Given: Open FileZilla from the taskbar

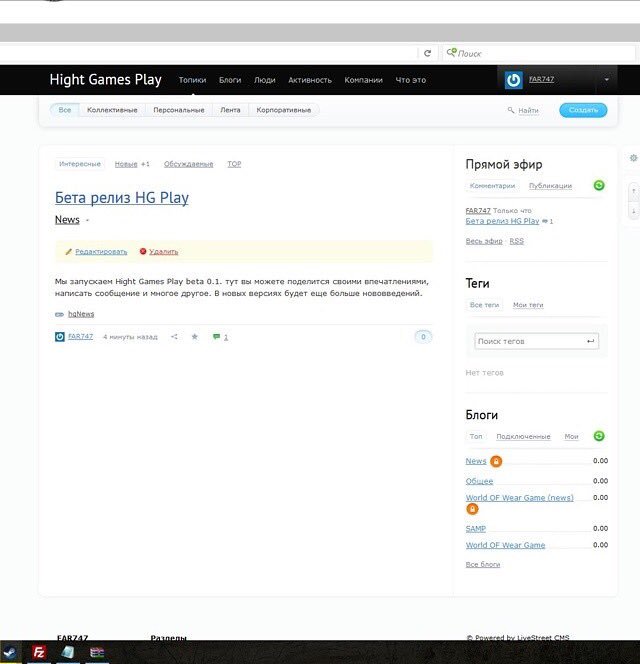Looking at the screenshot, I should [39, 653].
